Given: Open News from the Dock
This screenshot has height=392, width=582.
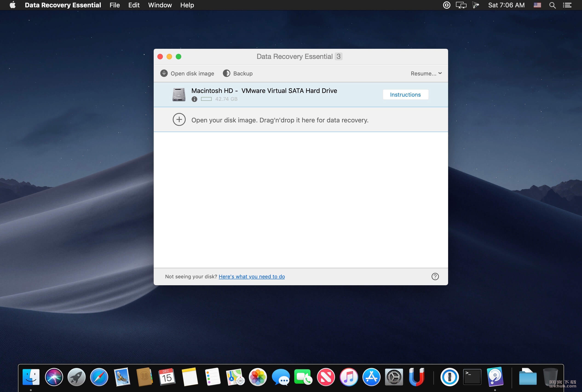Looking at the screenshot, I should coord(326,377).
